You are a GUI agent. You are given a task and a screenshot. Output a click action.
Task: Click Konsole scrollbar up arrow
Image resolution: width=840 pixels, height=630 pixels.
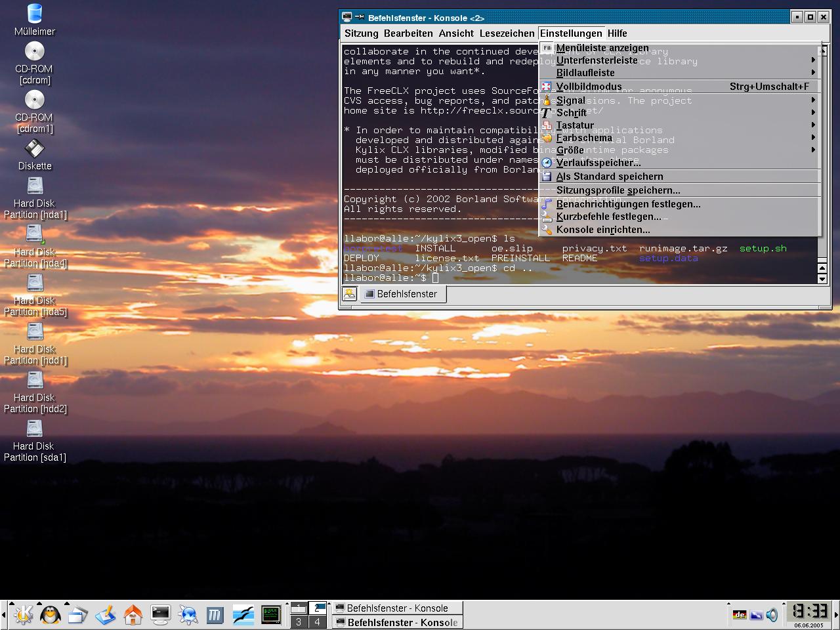(822, 268)
